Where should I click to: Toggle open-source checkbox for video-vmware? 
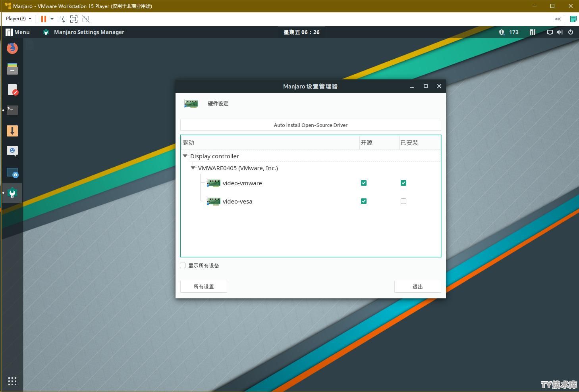point(364,183)
